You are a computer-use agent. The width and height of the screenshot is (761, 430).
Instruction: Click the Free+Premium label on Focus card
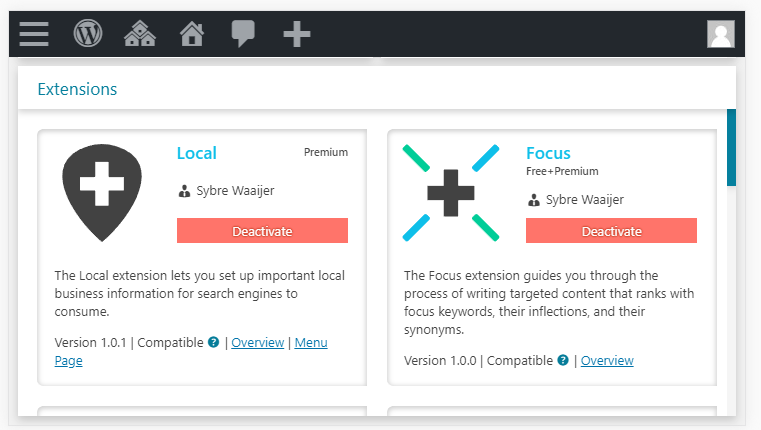562,171
